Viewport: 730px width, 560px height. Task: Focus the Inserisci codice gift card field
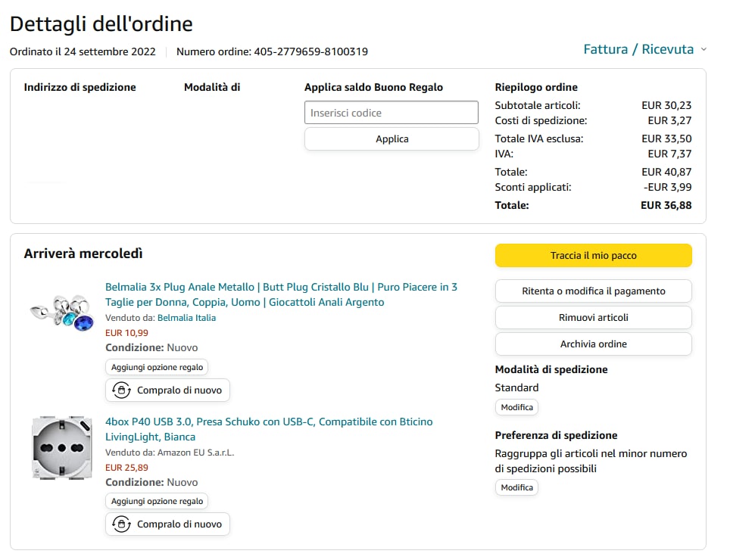pyautogui.click(x=392, y=113)
